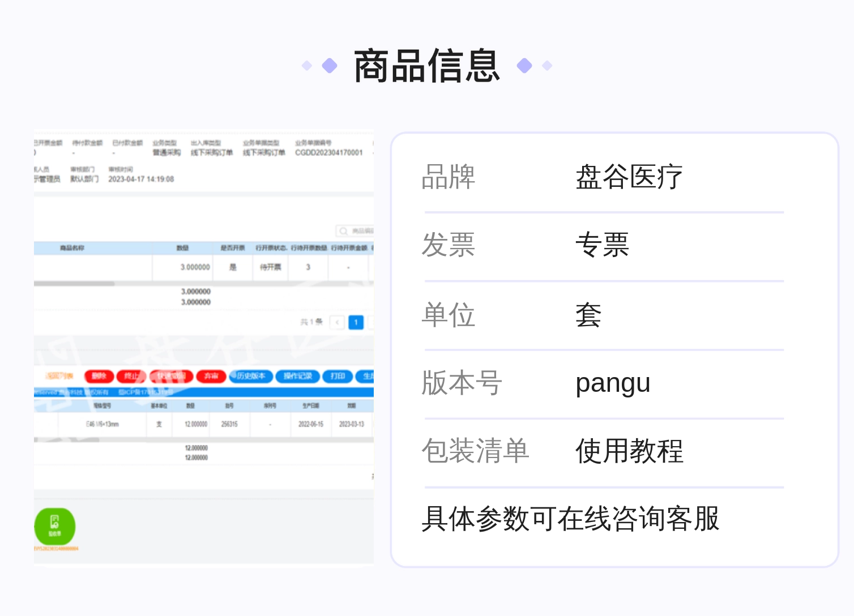Select page 1 in pagination
This screenshot has width=854, height=616.
(x=356, y=322)
